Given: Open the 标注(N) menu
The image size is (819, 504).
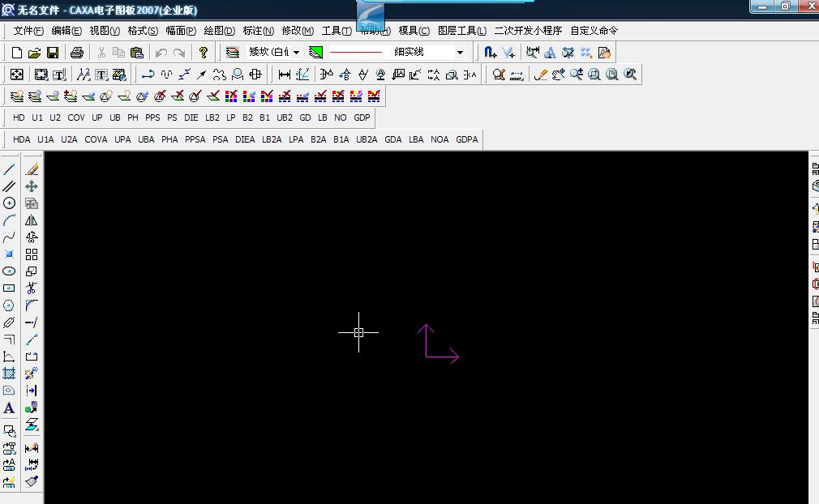Looking at the screenshot, I should coord(258,31).
